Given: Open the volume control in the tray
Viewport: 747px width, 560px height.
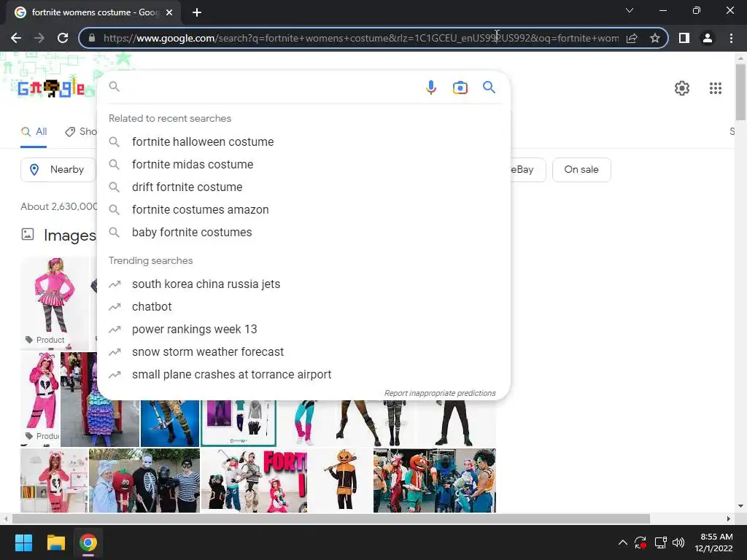Looking at the screenshot, I should pos(678,542).
